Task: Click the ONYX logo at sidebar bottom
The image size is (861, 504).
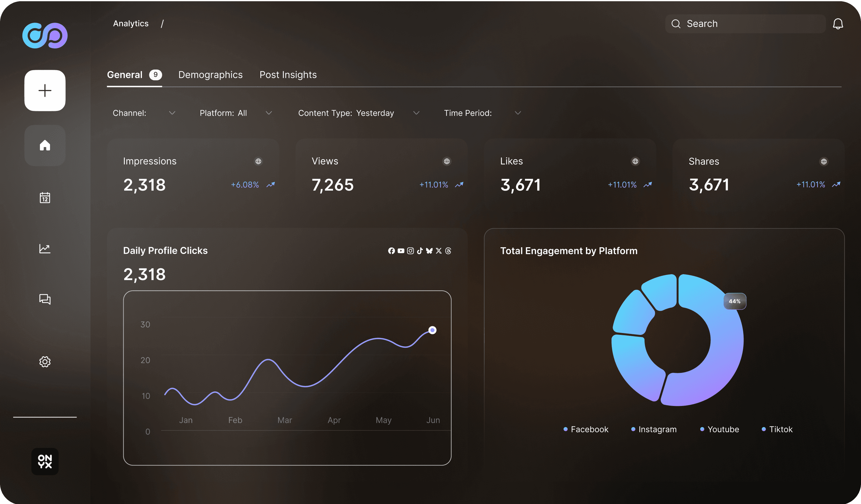Action: 45,462
